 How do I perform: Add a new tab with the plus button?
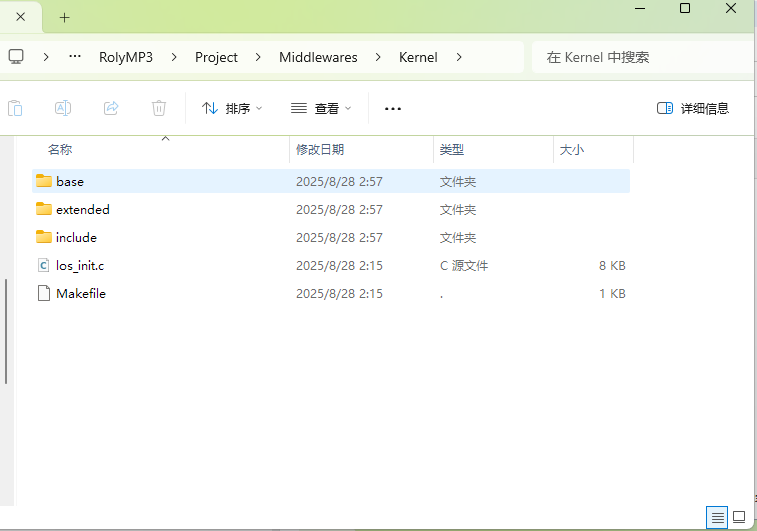(x=64, y=18)
